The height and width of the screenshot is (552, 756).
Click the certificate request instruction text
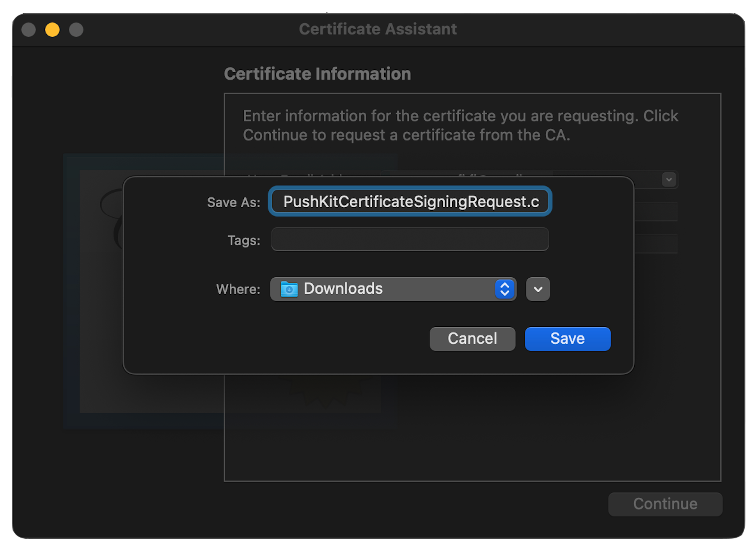(x=460, y=126)
